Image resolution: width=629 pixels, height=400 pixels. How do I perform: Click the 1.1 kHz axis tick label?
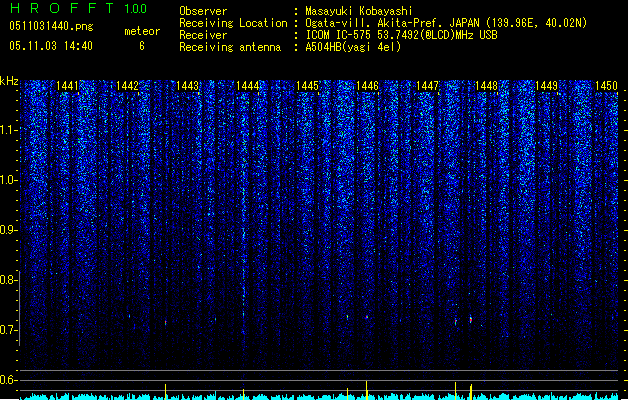(9, 130)
